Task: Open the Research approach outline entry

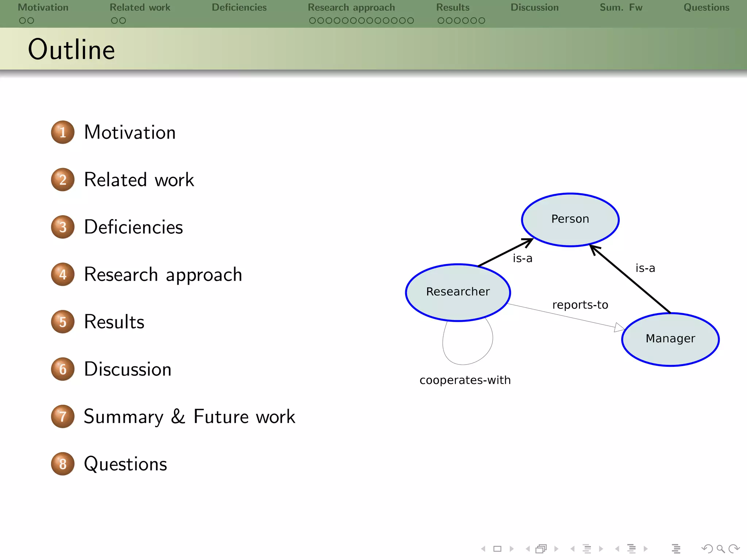Action: coord(163,275)
